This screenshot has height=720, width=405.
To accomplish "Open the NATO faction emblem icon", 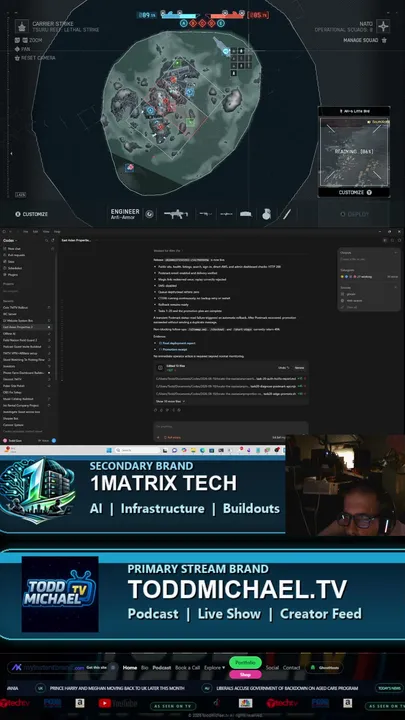I will pyautogui.click(x=383, y=26).
